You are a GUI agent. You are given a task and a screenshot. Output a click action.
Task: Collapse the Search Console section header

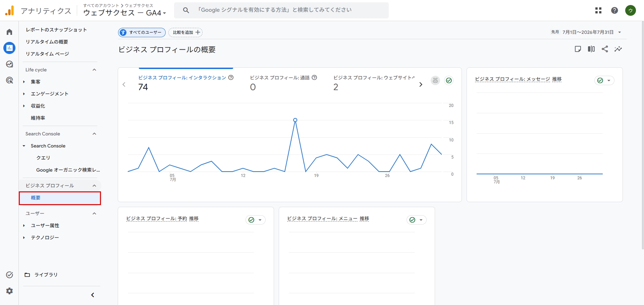pyautogui.click(x=94, y=134)
